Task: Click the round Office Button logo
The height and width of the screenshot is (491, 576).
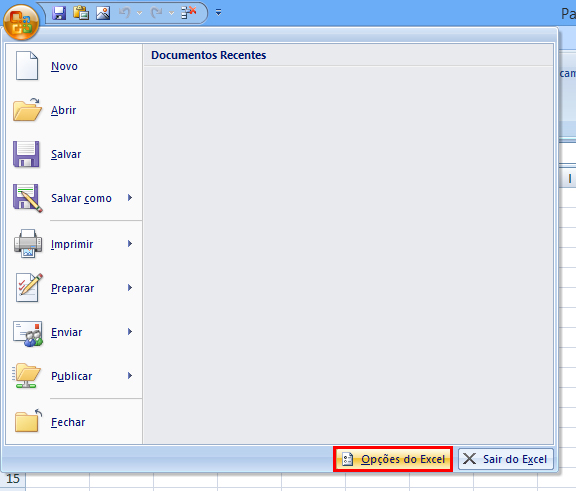Action: [x=21, y=22]
